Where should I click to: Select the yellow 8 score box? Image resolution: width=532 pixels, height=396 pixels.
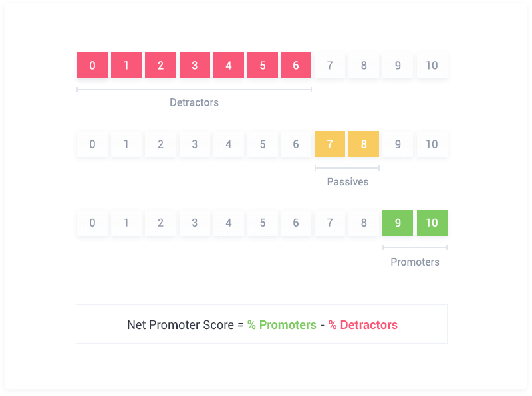(364, 144)
